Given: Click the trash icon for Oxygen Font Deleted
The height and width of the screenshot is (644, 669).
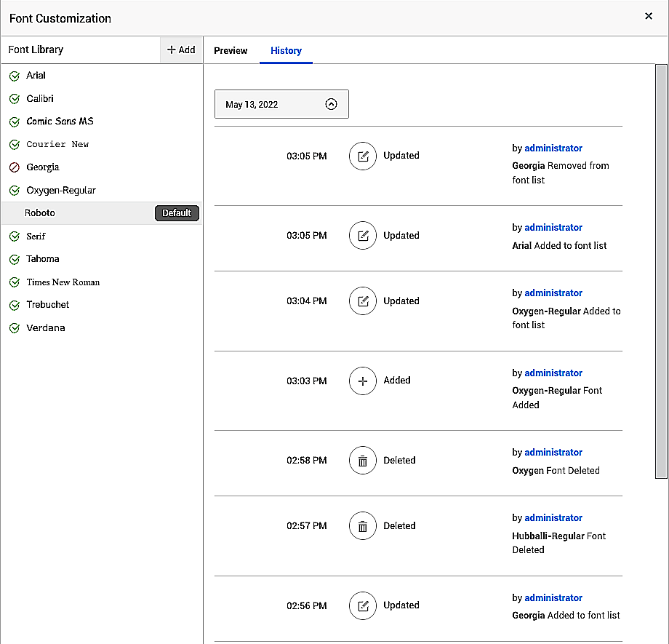Looking at the screenshot, I should click(362, 461).
